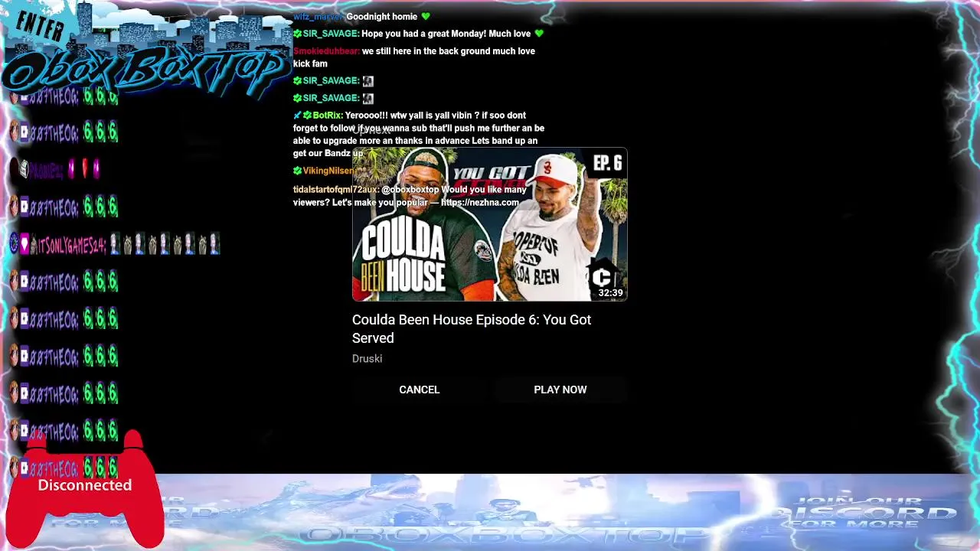
Task: Click the 32:39 duration badge
Action: click(x=610, y=292)
